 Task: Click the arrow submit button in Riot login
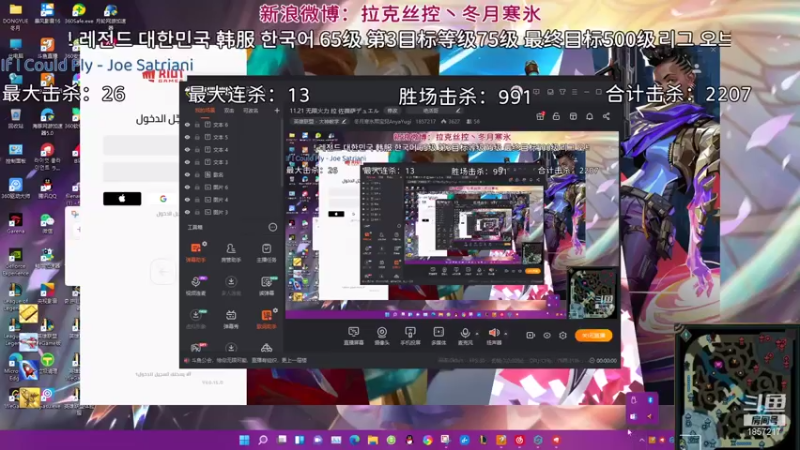point(163,272)
